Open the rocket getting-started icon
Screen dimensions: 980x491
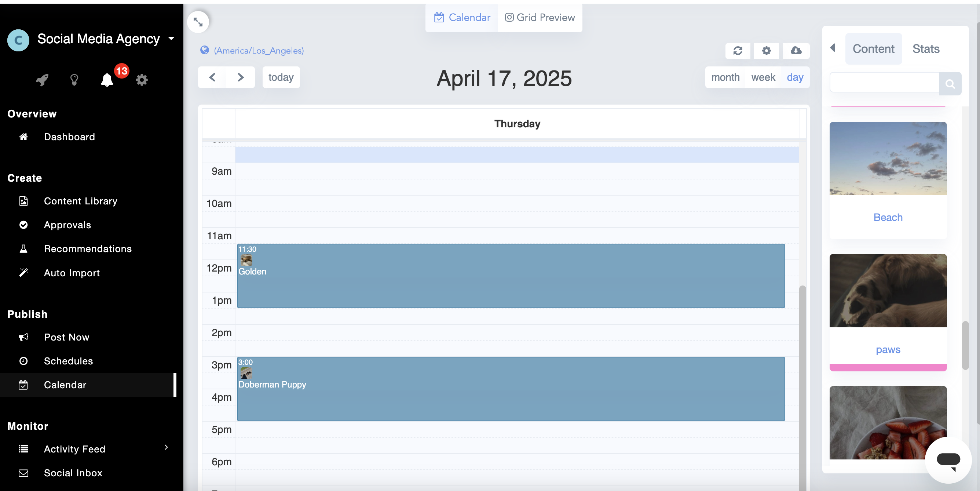pyautogui.click(x=42, y=80)
